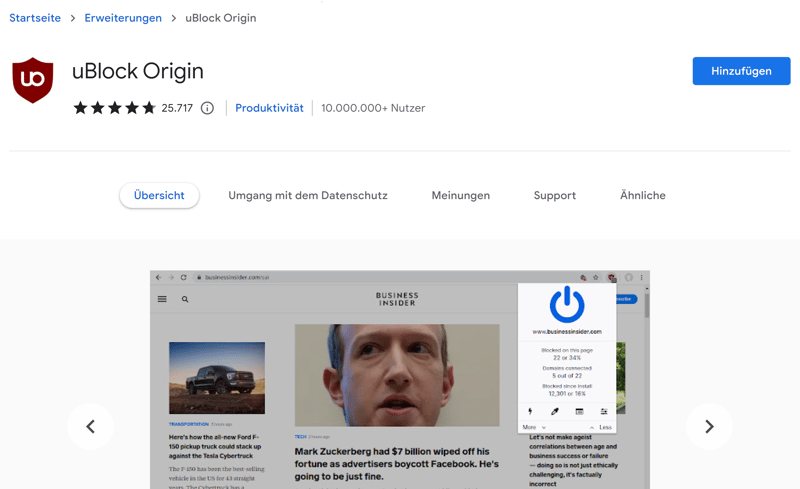800x489 pixels.
Task: Advance to next screenshot with right arrow
Action: 709,427
